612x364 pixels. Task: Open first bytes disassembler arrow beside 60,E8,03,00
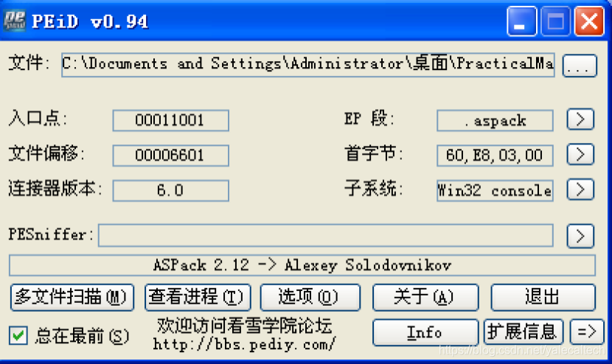(580, 155)
